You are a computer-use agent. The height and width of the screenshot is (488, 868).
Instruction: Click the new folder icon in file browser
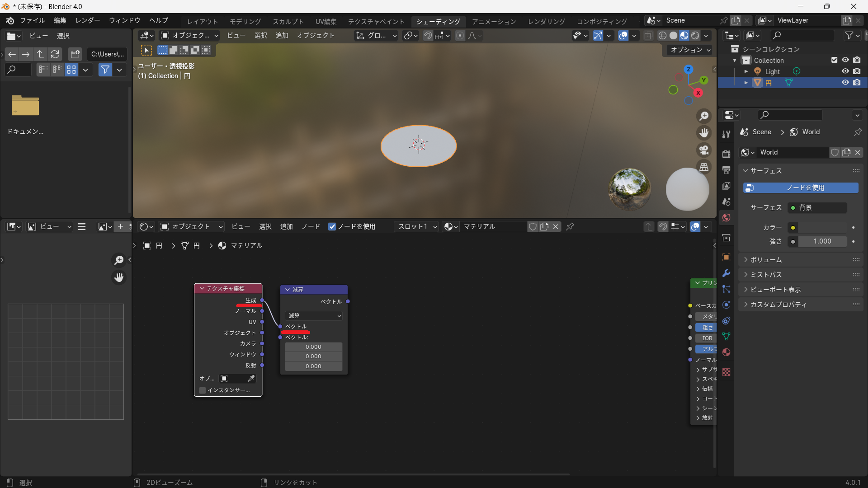pyautogui.click(x=75, y=54)
